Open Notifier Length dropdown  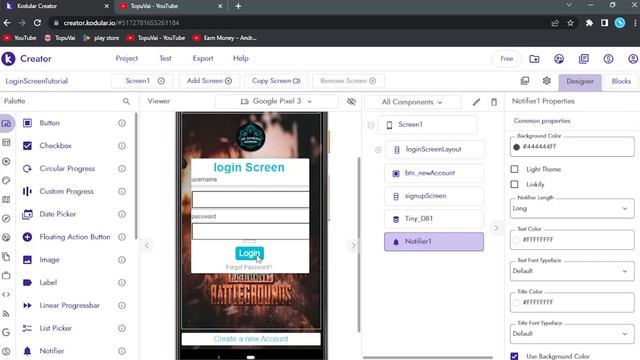[x=572, y=209]
